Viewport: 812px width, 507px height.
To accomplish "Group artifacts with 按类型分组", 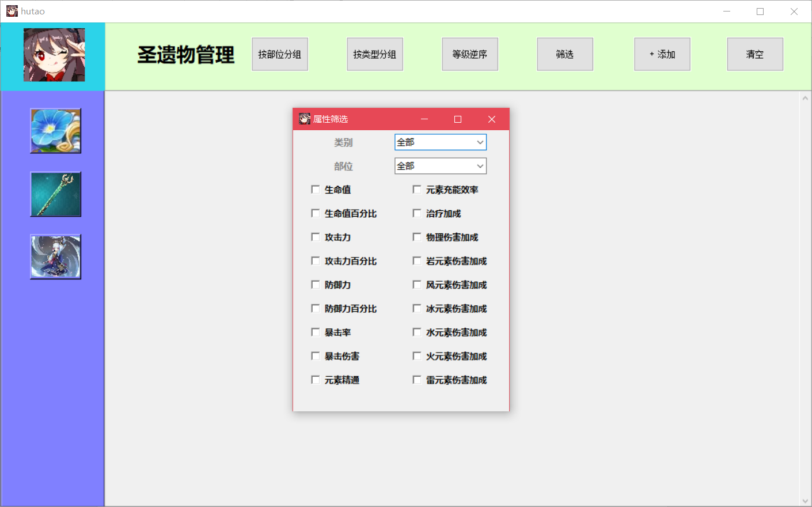I will point(375,54).
